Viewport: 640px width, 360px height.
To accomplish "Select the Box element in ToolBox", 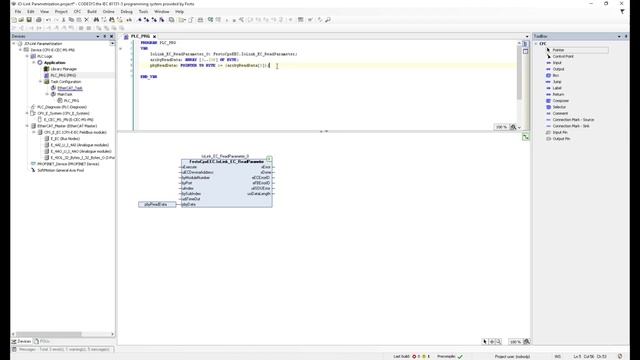I will [x=555, y=76].
